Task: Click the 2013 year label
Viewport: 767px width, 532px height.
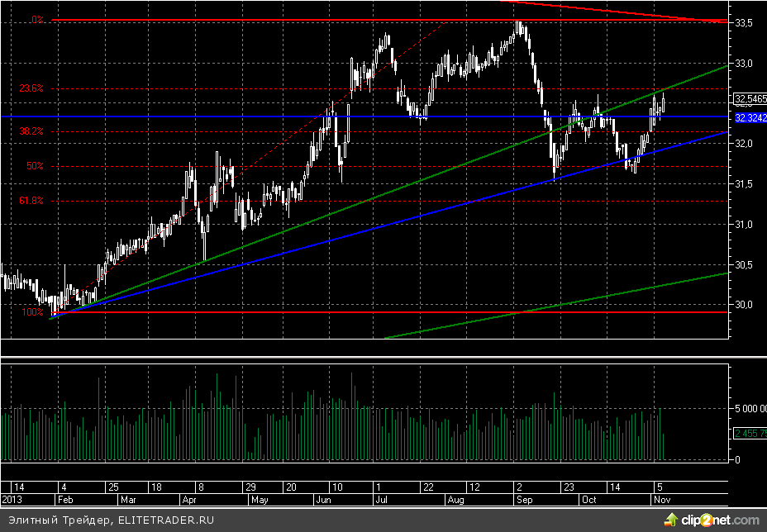Action: tap(13, 501)
